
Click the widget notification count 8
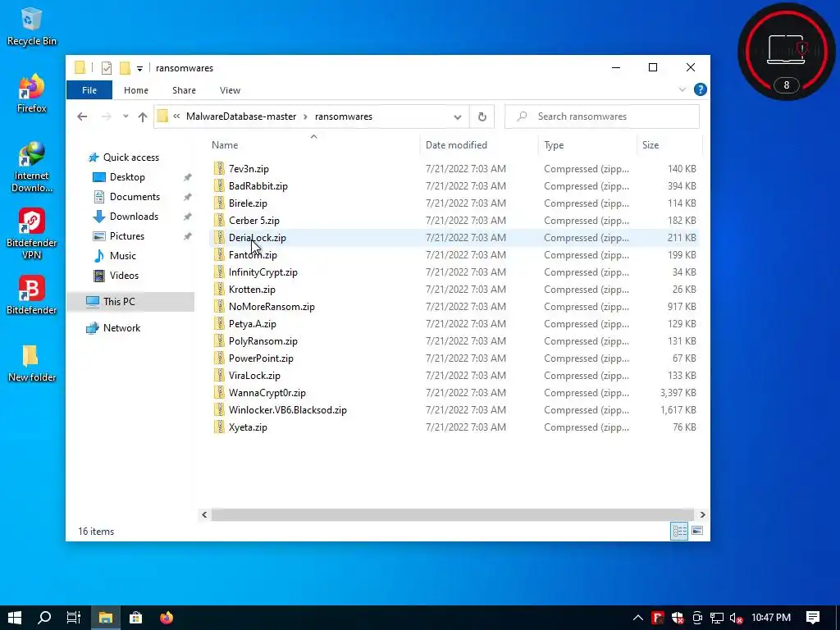tap(786, 85)
